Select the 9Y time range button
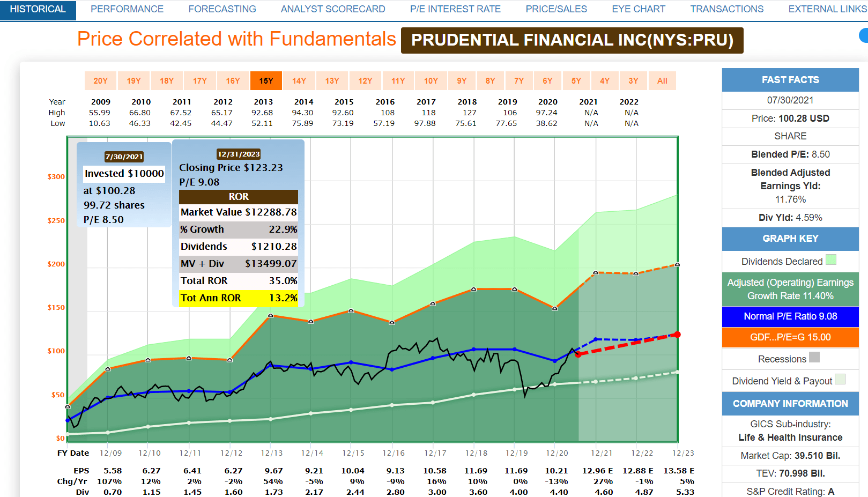Viewport: 868px width, 497px height. 462,81
